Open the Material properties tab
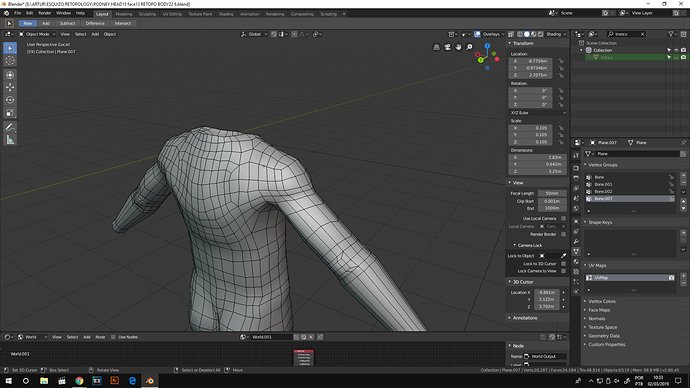Image resolution: width=690 pixels, height=388 pixels. 576,262
